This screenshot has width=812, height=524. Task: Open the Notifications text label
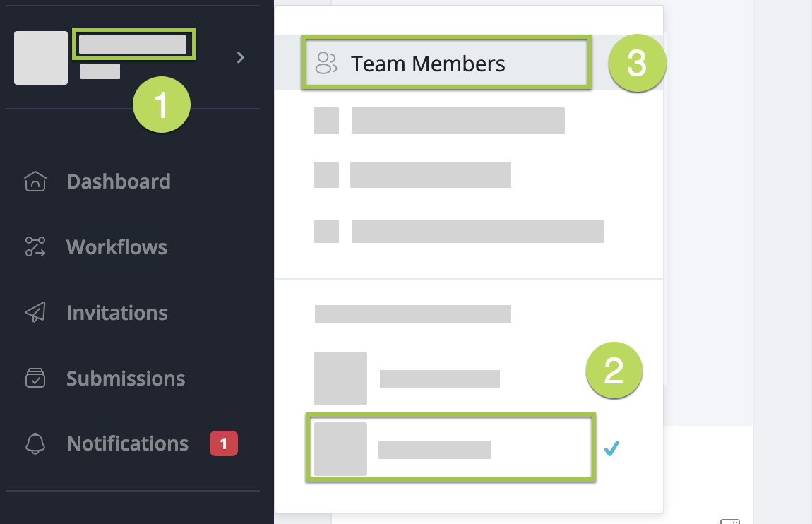click(x=128, y=443)
